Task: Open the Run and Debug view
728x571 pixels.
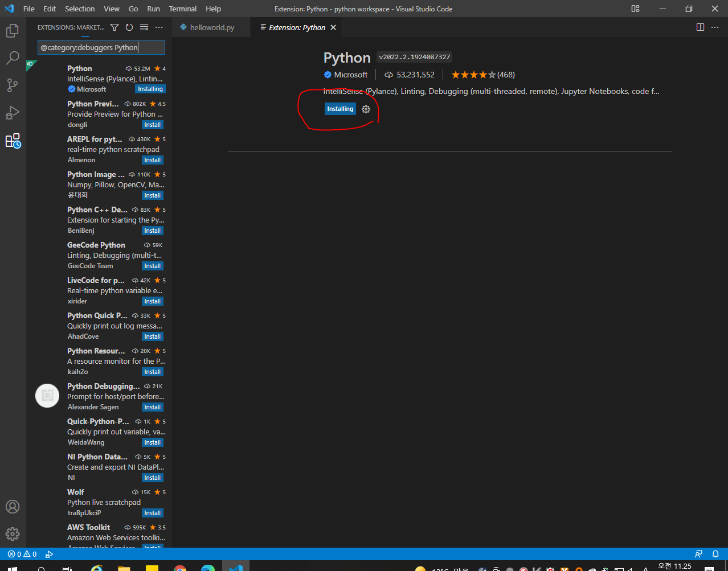Action: tap(13, 113)
